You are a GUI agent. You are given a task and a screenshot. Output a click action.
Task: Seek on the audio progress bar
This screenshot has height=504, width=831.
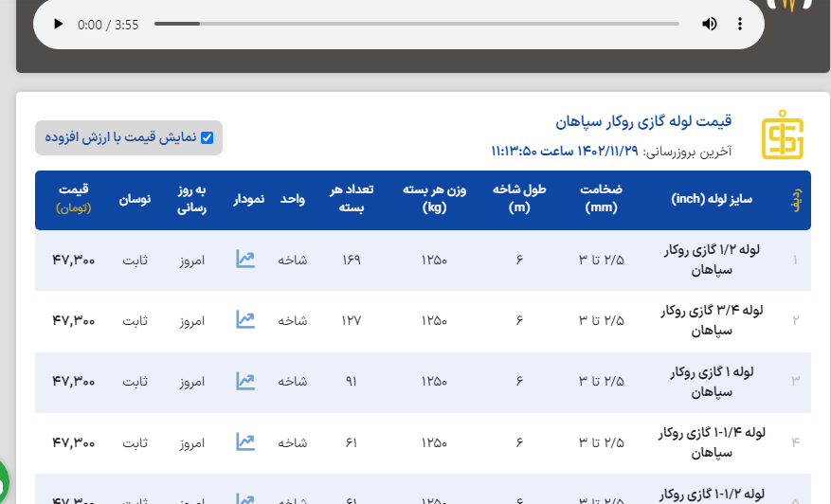[x=416, y=24]
